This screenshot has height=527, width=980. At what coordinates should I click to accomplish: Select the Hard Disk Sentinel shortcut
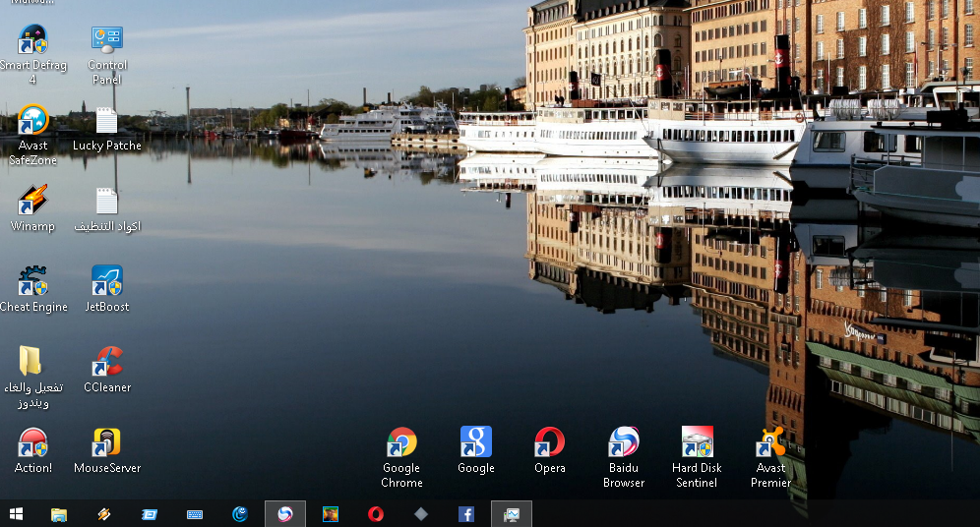coord(697,443)
